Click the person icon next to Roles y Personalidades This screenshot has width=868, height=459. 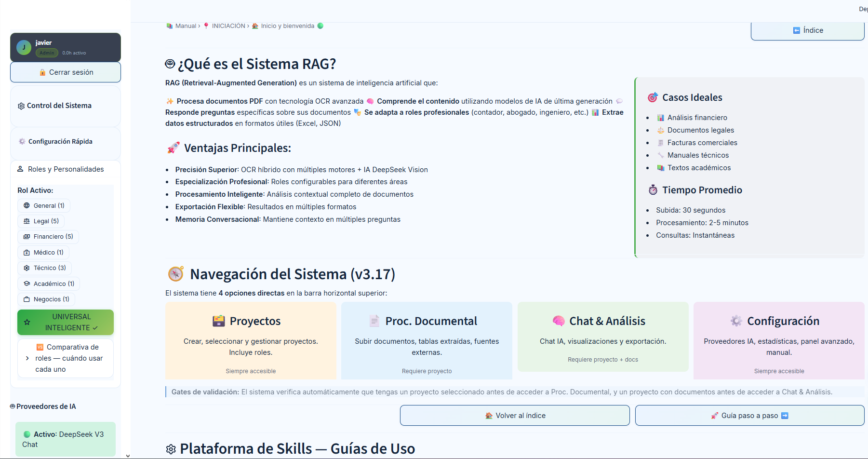point(20,169)
